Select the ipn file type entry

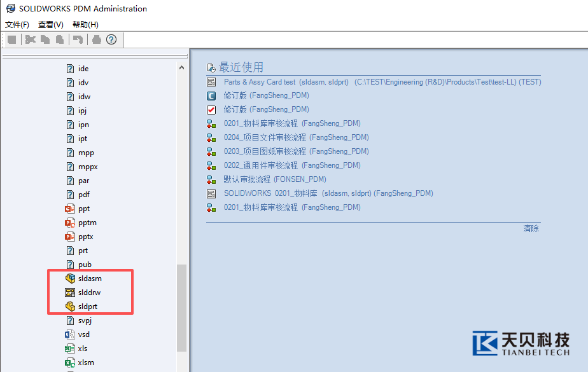(x=83, y=125)
